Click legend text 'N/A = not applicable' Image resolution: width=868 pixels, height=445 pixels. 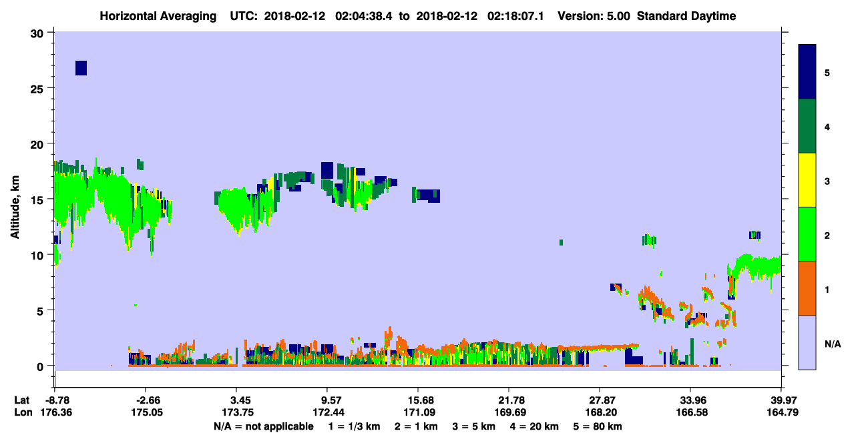click(263, 426)
